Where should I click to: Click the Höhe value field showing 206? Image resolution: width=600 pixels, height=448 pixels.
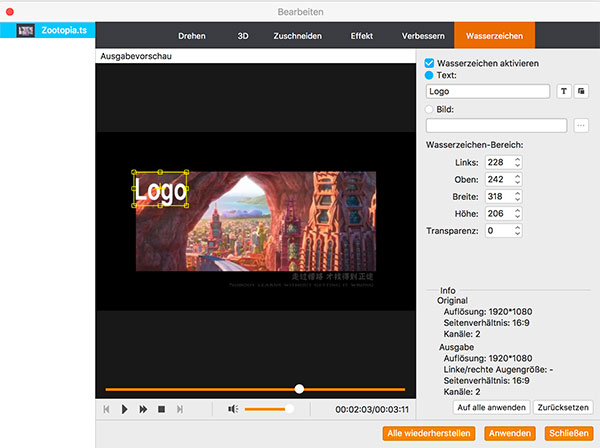[499, 213]
